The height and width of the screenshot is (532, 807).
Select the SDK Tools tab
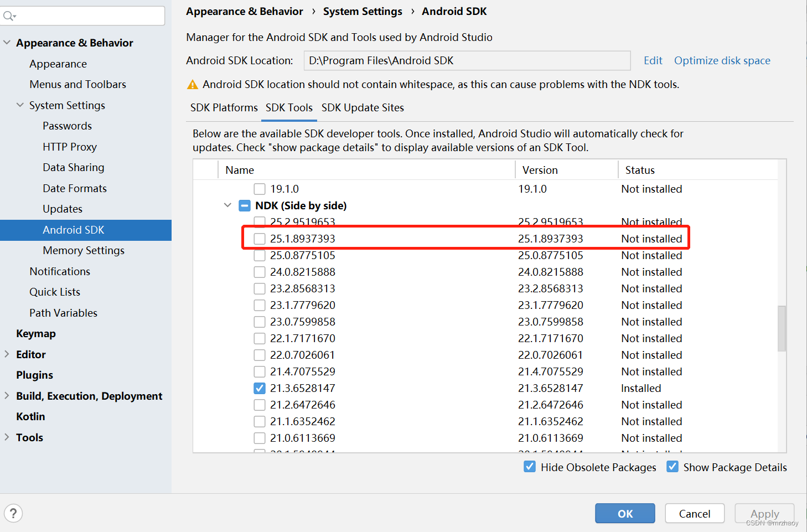click(289, 107)
